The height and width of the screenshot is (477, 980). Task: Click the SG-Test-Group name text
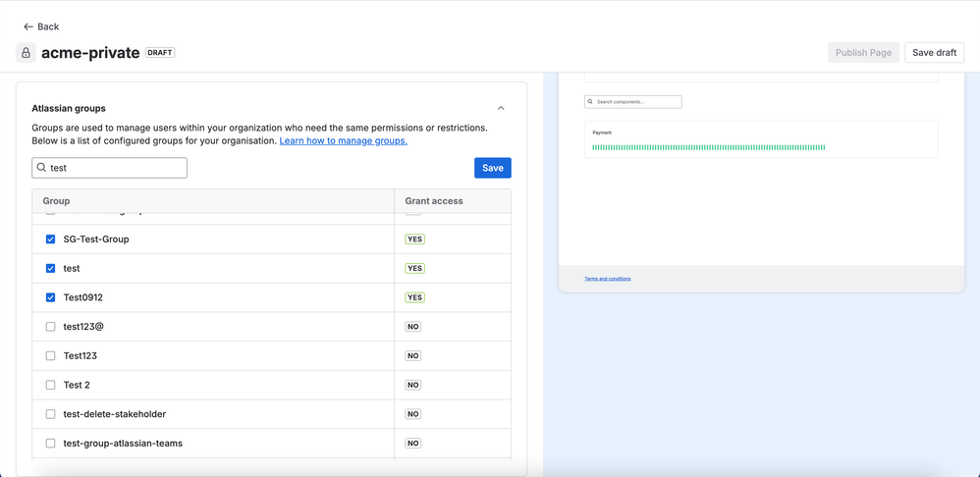click(x=96, y=239)
